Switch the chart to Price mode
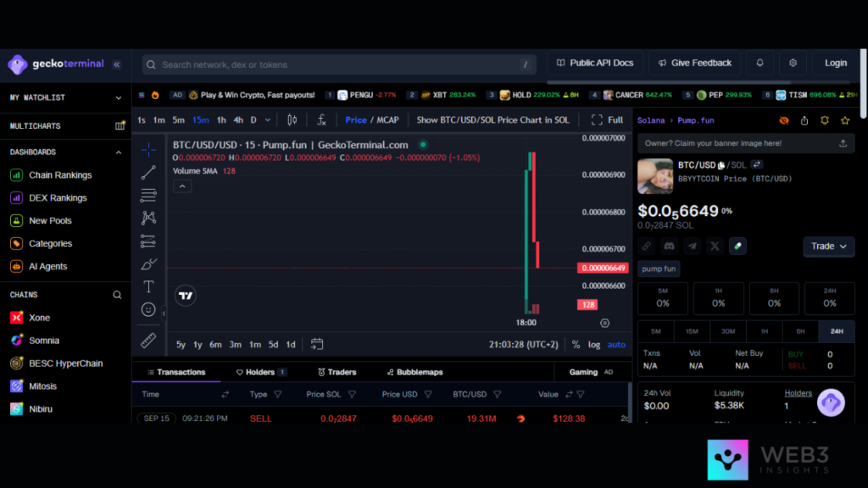 [356, 120]
